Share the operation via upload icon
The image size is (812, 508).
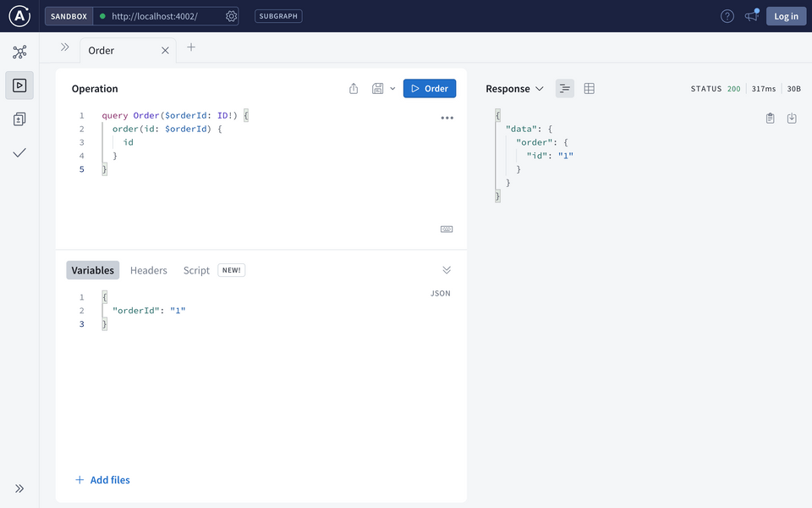click(354, 89)
